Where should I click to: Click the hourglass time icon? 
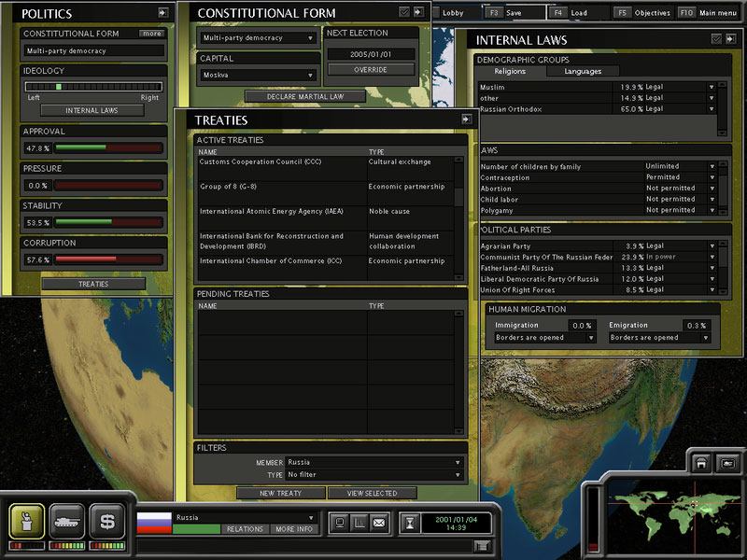(408, 525)
